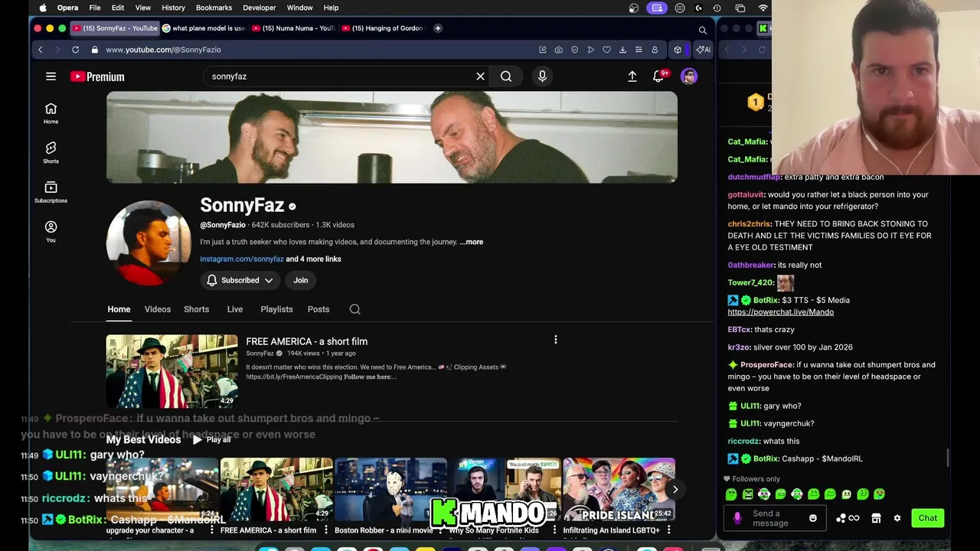Open the YouTube create upload icon

[632, 77]
